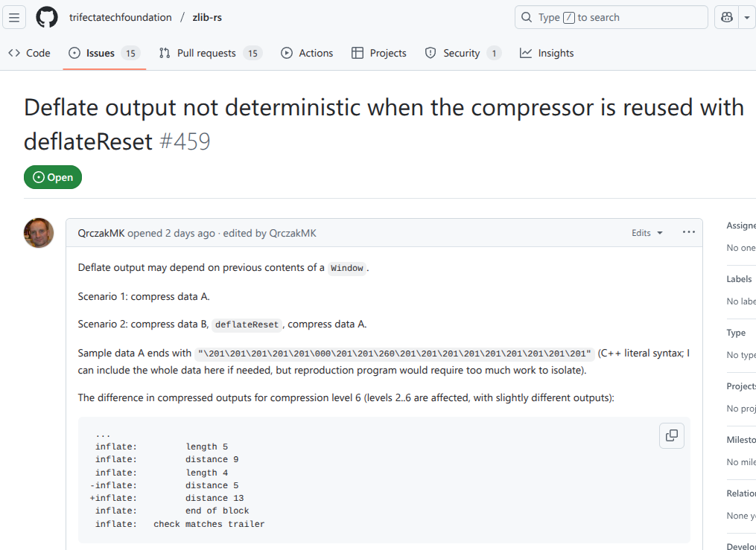Image resolution: width=756 pixels, height=550 pixels.
Task: Click the green Open status badge
Action: (53, 177)
